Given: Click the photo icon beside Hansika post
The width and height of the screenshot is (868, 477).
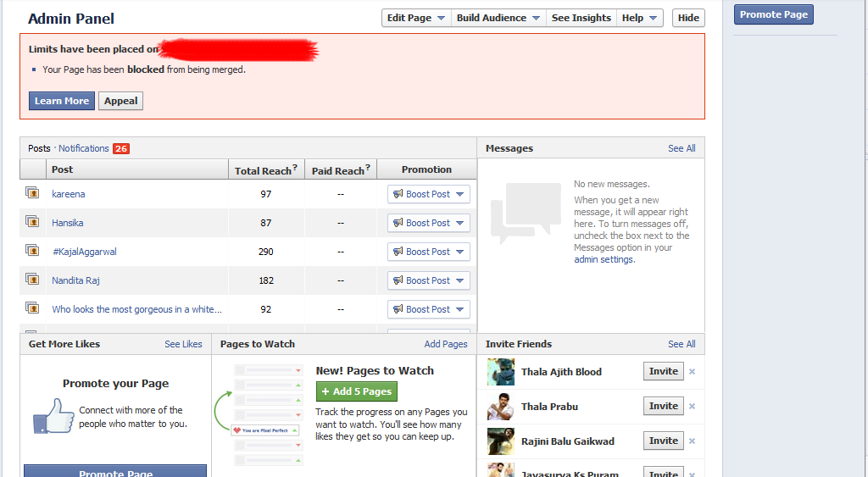Looking at the screenshot, I should tap(32, 221).
